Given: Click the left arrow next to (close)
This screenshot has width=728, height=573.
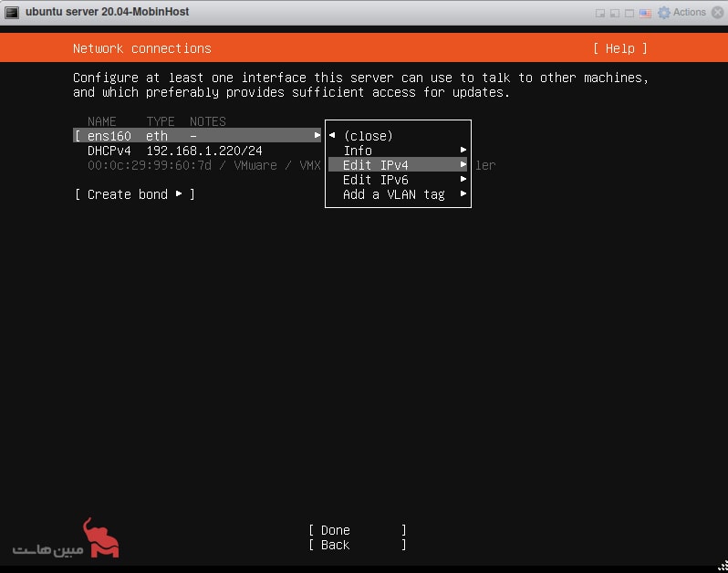Looking at the screenshot, I should coord(332,135).
